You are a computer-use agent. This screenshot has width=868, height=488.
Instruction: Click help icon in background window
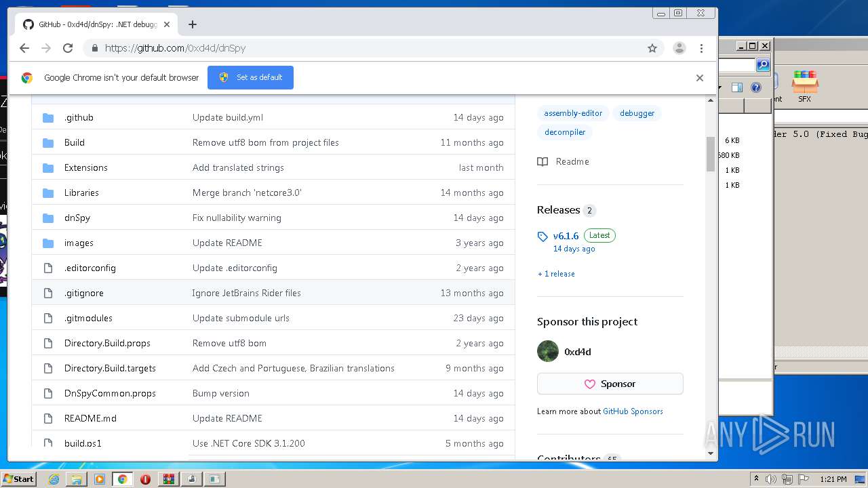[756, 87]
